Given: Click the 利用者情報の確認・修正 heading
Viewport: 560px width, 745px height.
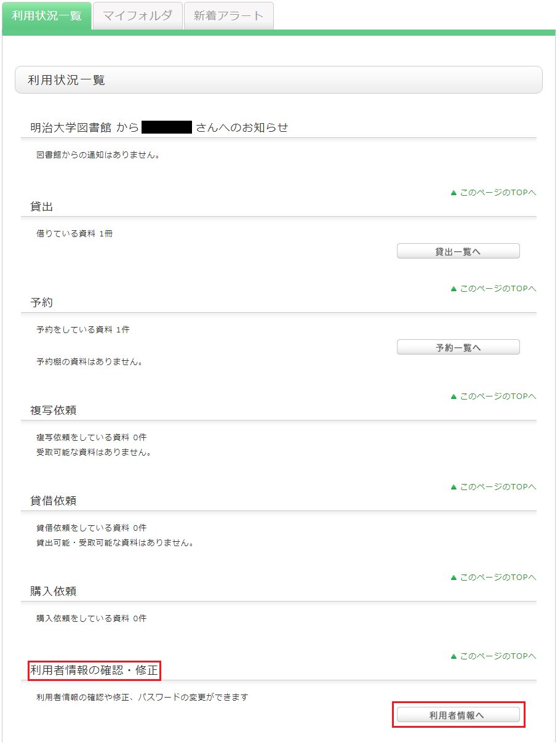Looking at the screenshot, I should coord(94,670).
